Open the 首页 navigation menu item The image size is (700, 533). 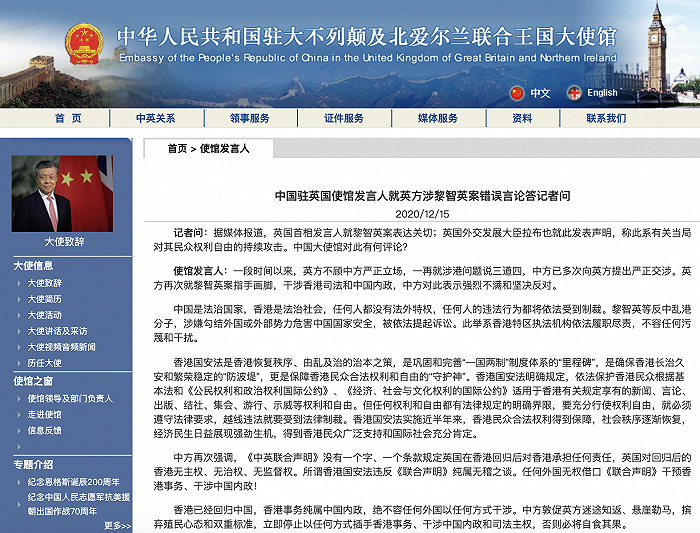[68, 118]
